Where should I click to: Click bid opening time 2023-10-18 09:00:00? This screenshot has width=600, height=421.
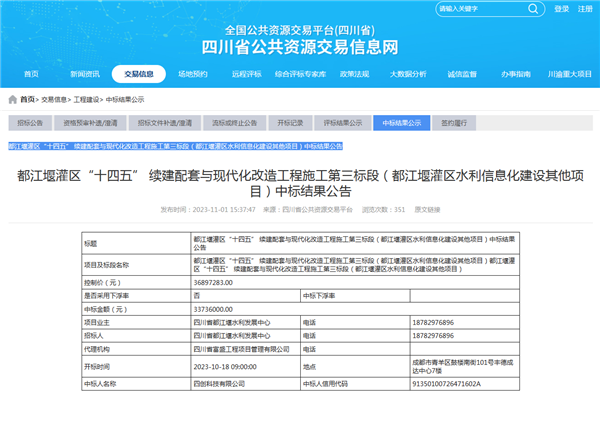(x=225, y=367)
